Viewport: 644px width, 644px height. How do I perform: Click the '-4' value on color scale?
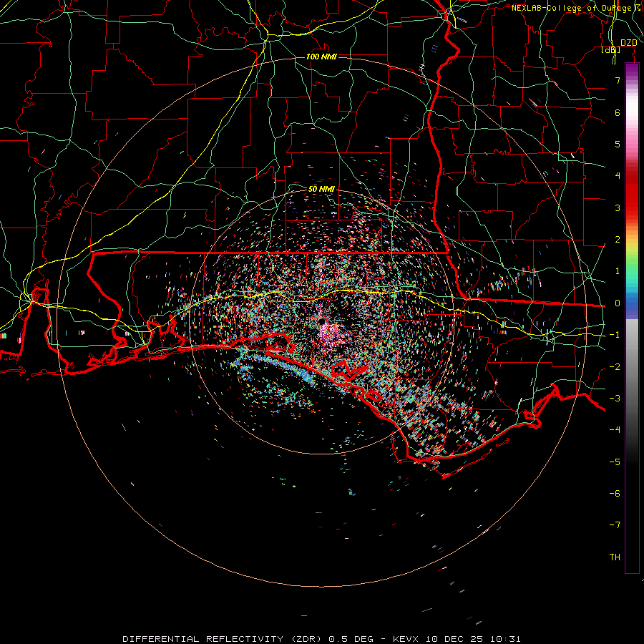coord(615,430)
